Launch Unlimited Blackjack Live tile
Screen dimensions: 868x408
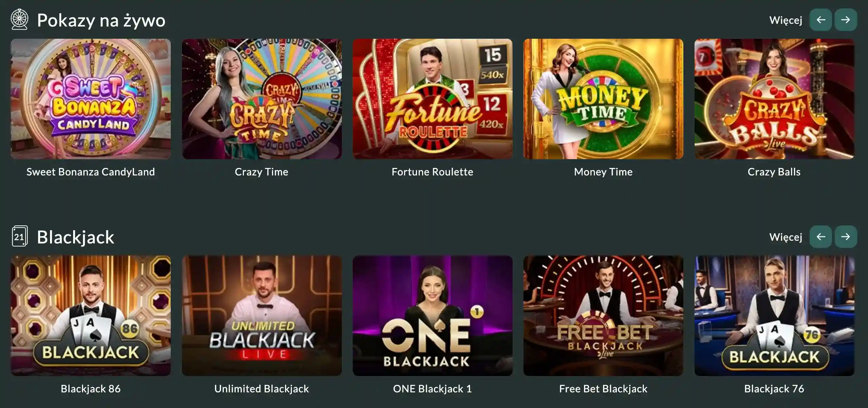tap(262, 316)
